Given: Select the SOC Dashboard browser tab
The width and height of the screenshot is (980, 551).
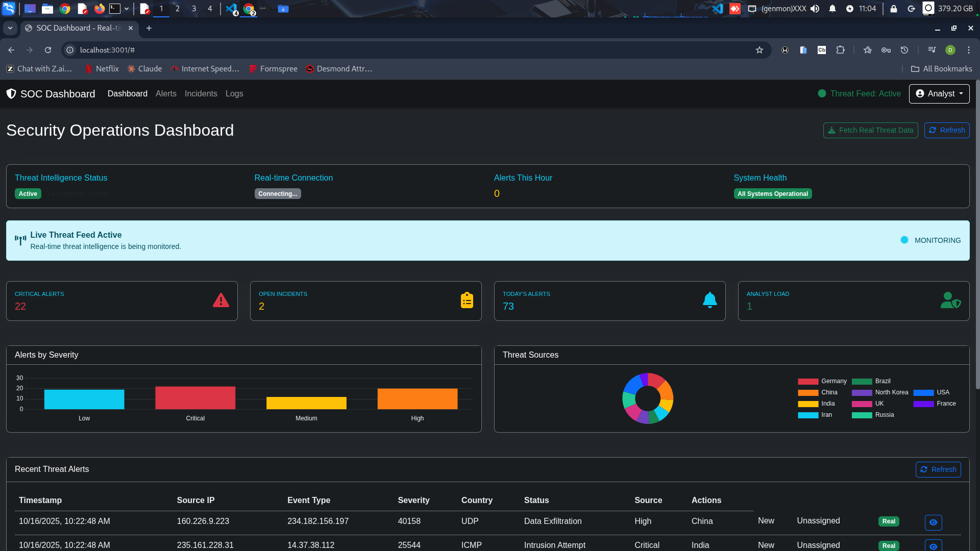Looking at the screenshot, I should (79, 28).
